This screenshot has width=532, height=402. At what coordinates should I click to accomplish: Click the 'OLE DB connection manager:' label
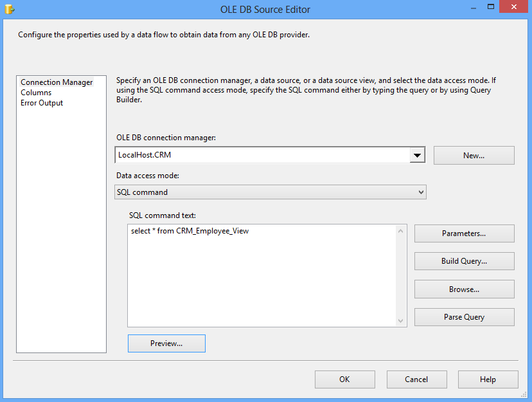pos(166,138)
